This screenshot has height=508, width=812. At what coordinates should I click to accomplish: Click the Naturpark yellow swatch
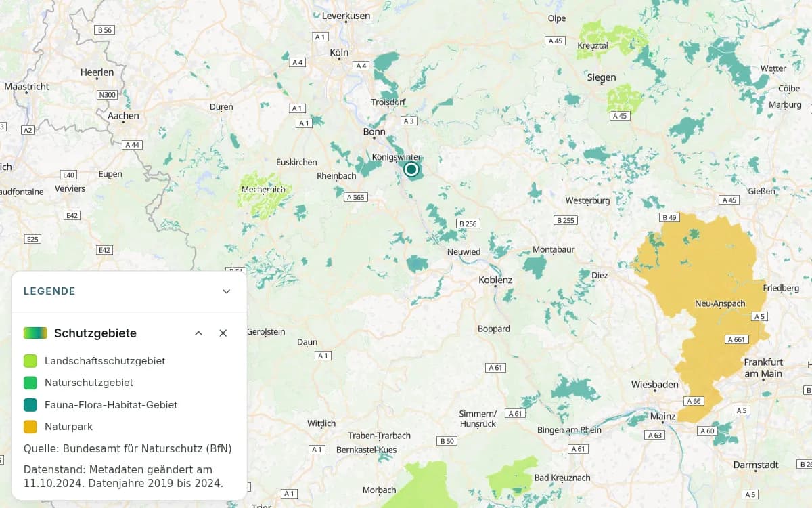coord(30,427)
